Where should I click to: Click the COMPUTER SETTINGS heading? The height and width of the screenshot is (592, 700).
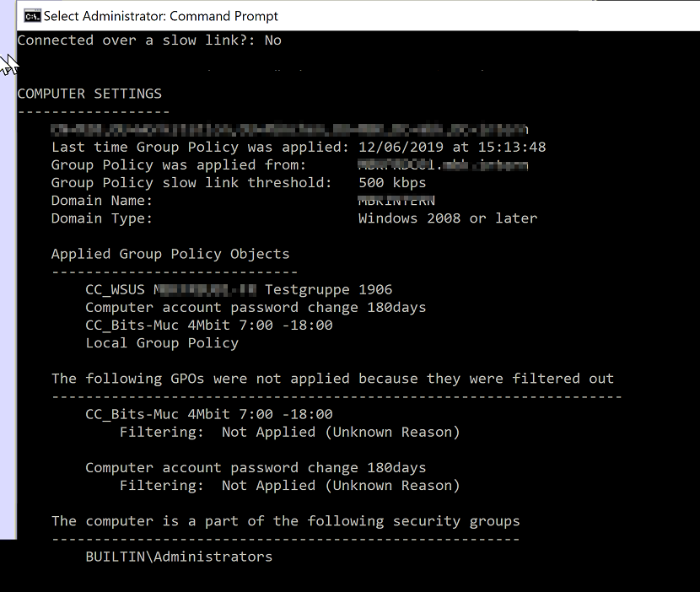89,94
